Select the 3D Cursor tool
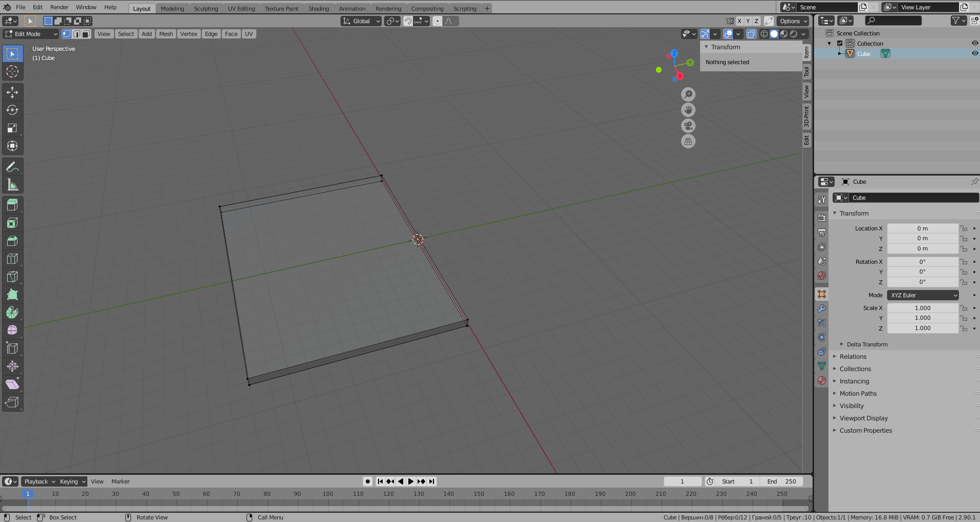980x522 pixels. (x=12, y=71)
